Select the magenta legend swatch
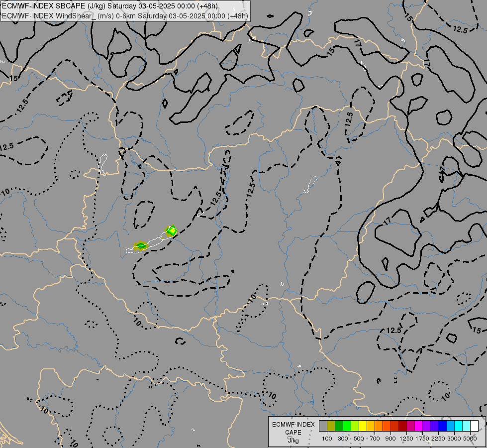 [x=419, y=426]
